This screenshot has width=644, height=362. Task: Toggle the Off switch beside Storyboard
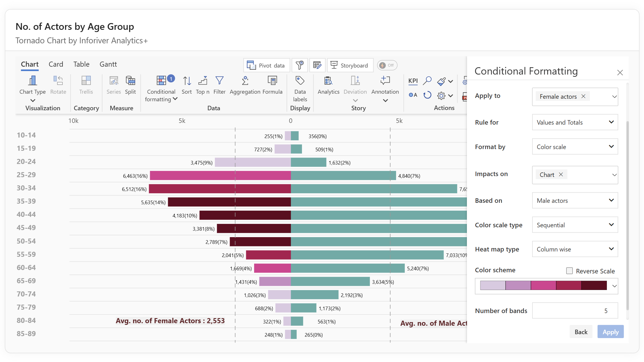click(387, 65)
